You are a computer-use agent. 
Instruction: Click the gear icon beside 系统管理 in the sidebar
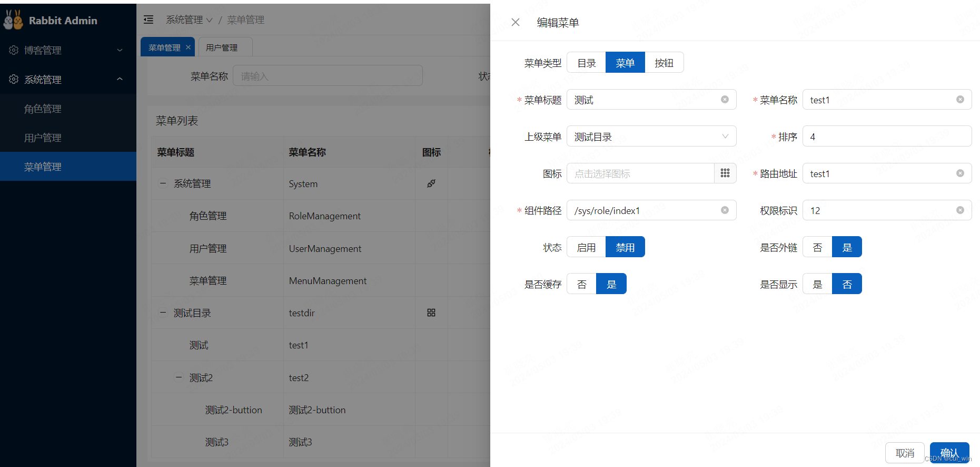tap(14, 79)
